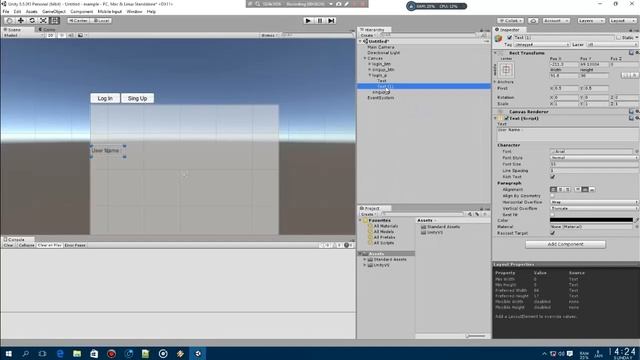Toggle the Static checkbox
The width and height of the screenshot is (640, 360).
pyautogui.click(x=618, y=38)
